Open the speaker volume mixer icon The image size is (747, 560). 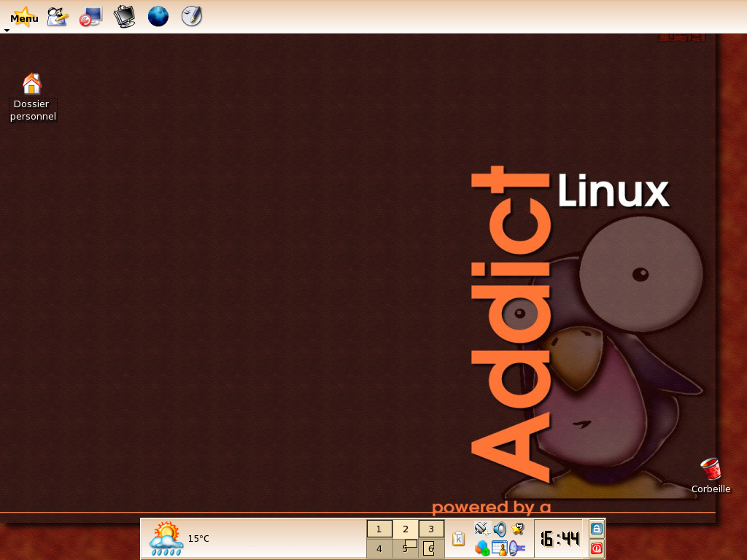tap(500, 529)
